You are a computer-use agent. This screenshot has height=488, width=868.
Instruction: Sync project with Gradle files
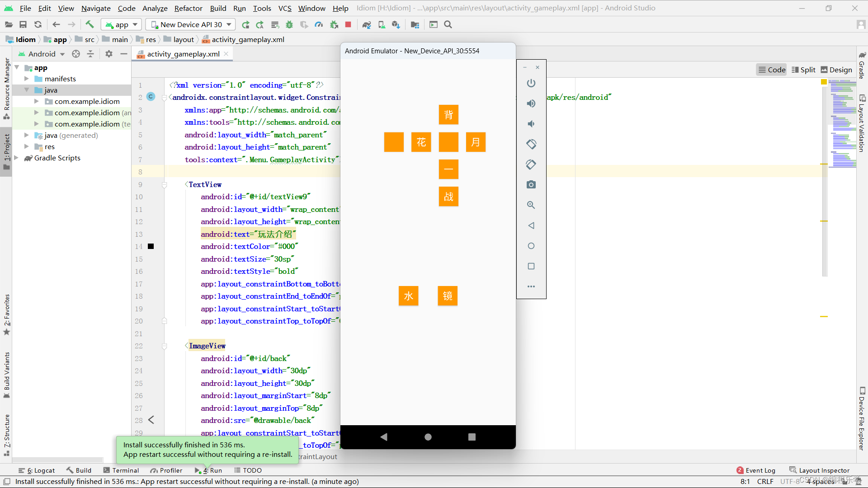(x=367, y=24)
